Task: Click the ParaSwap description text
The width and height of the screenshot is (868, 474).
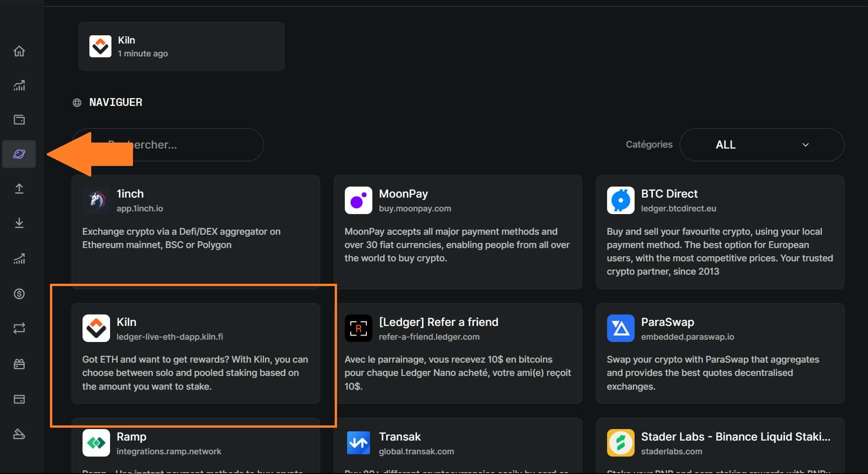Action: 713,373
